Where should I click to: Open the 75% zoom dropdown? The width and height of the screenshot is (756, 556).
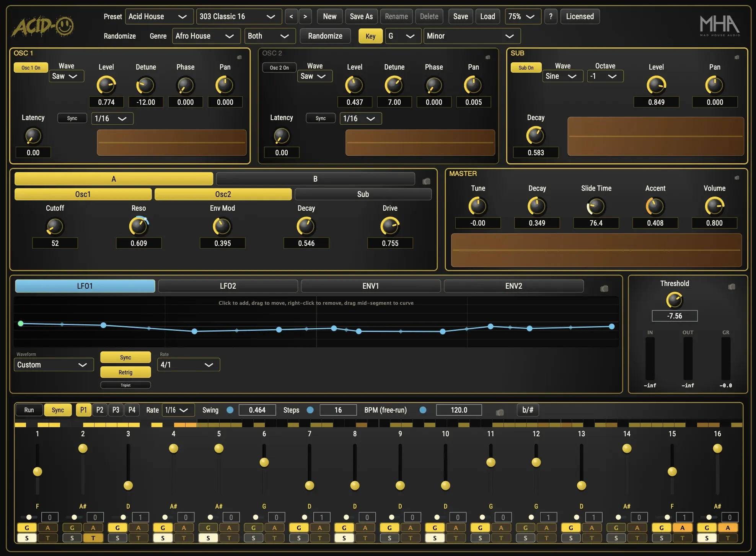pyautogui.click(x=523, y=16)
